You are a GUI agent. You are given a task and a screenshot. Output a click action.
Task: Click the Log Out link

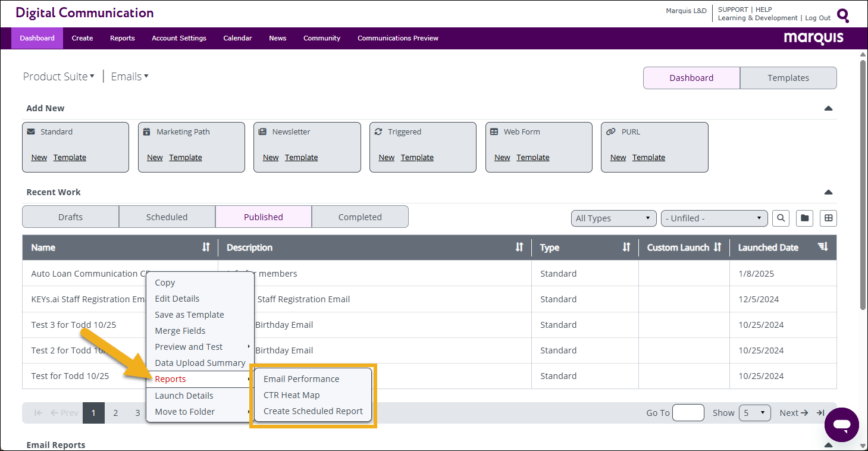point(817,18)
